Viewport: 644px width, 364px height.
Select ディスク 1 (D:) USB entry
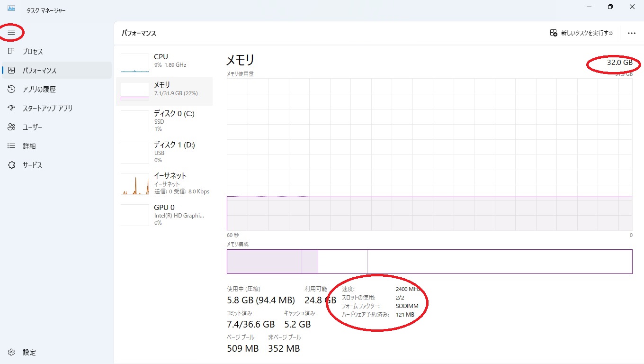[164, 152]
